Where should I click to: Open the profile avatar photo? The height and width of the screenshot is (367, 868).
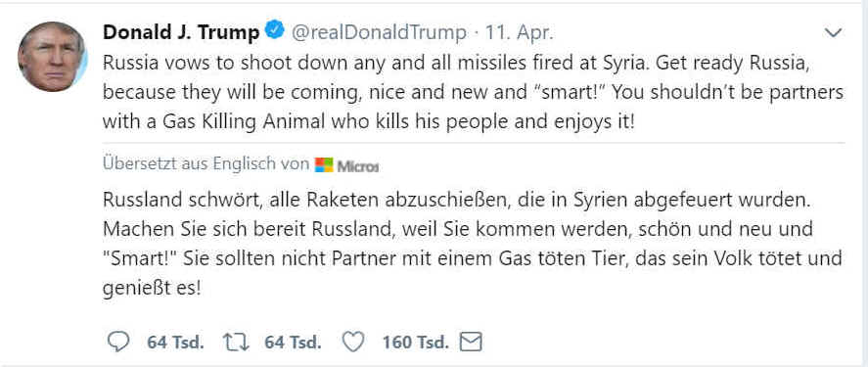click(x=53, y=57)
